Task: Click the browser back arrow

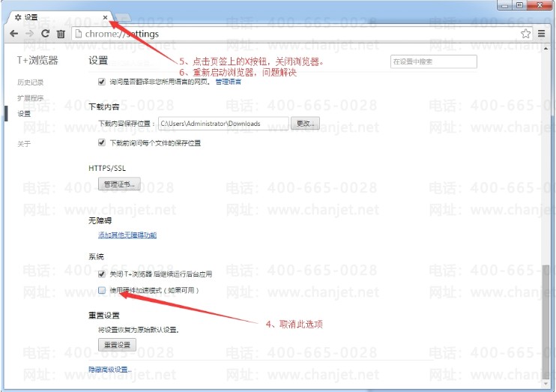Action: [x=13, y=34]
